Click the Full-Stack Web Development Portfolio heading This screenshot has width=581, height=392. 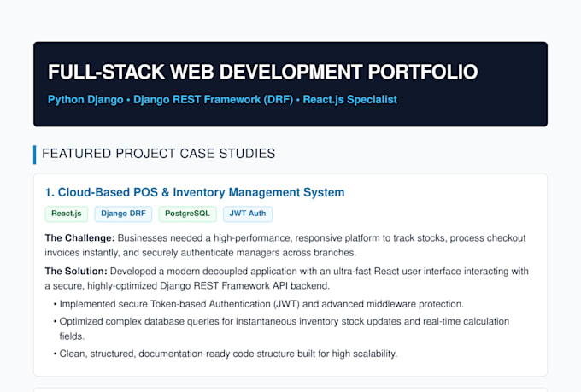tap(262, 72)
